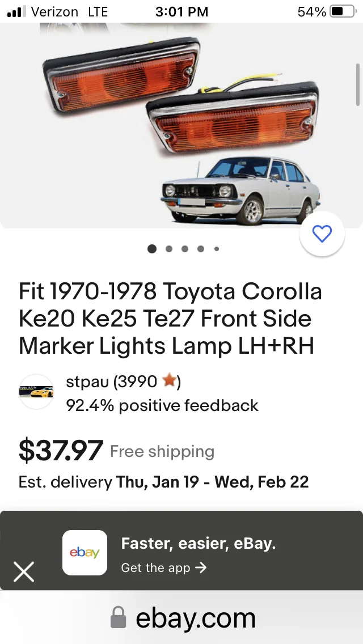Tap the white Corolla car picture
The image size is (363, 644).
[240, 190]
